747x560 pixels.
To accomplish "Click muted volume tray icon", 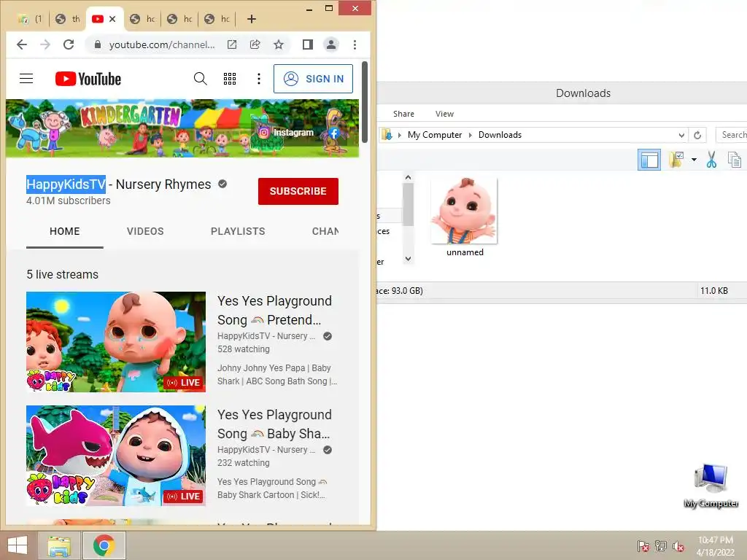I will [x=678, y=546].
